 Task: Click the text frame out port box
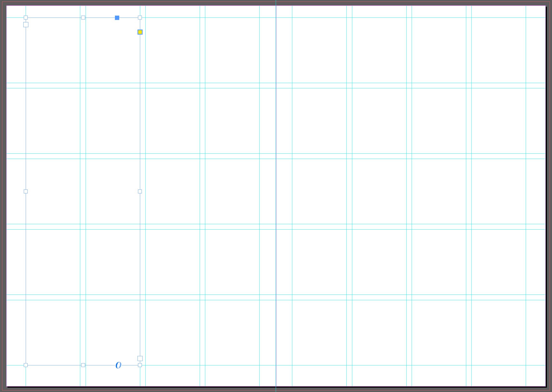[140, 358]
